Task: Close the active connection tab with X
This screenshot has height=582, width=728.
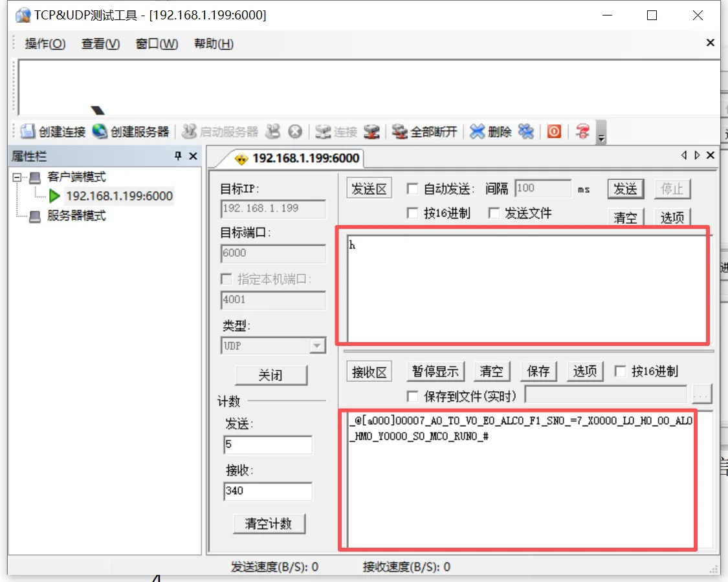Action: coord(711,155)
